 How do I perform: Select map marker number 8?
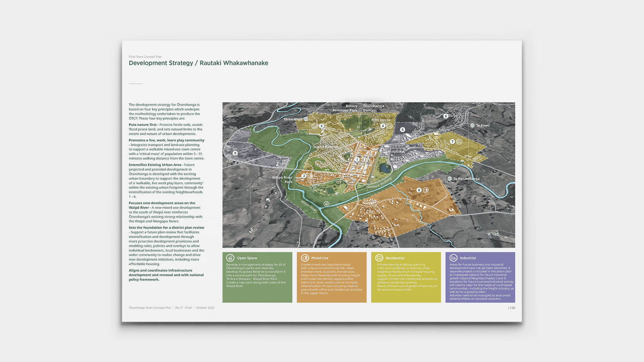[419, 190]
